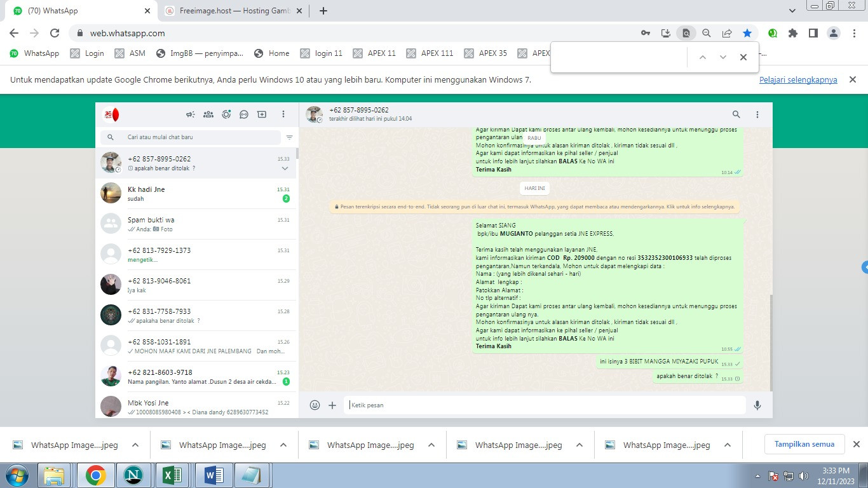Click own profile picture in sidebar header
The width and height of the screenshot is (868, 488).
(x=111, y=114)
